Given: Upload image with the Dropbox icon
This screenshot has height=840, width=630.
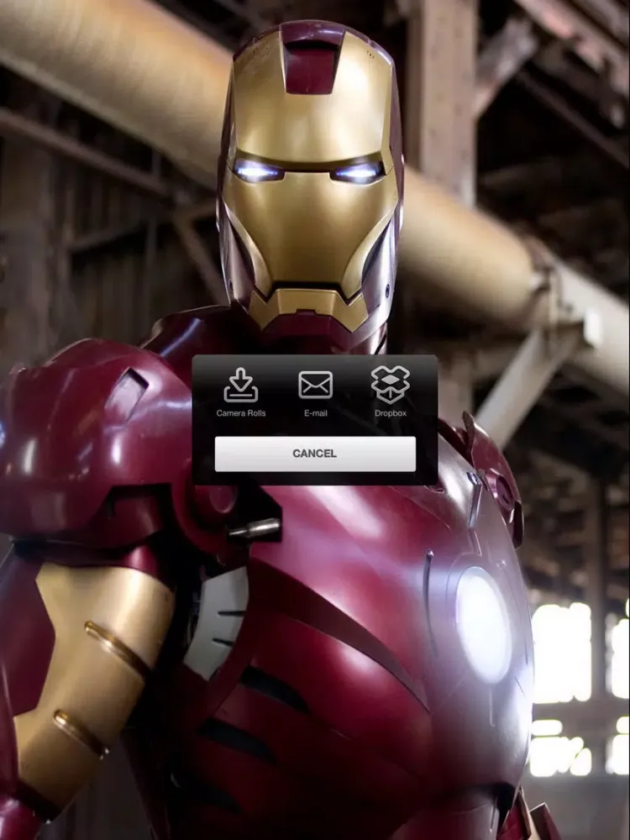Looking at the screenshot, I should click(x=390, y=384).
